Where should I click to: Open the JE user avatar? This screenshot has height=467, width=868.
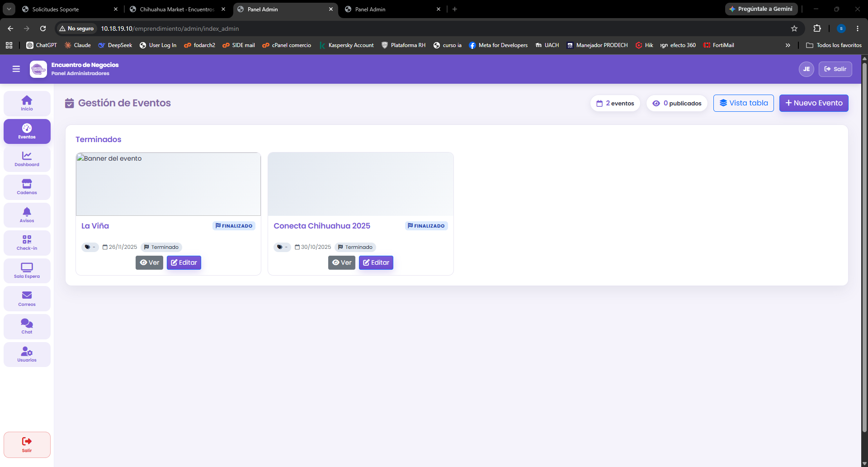point(806,69)
